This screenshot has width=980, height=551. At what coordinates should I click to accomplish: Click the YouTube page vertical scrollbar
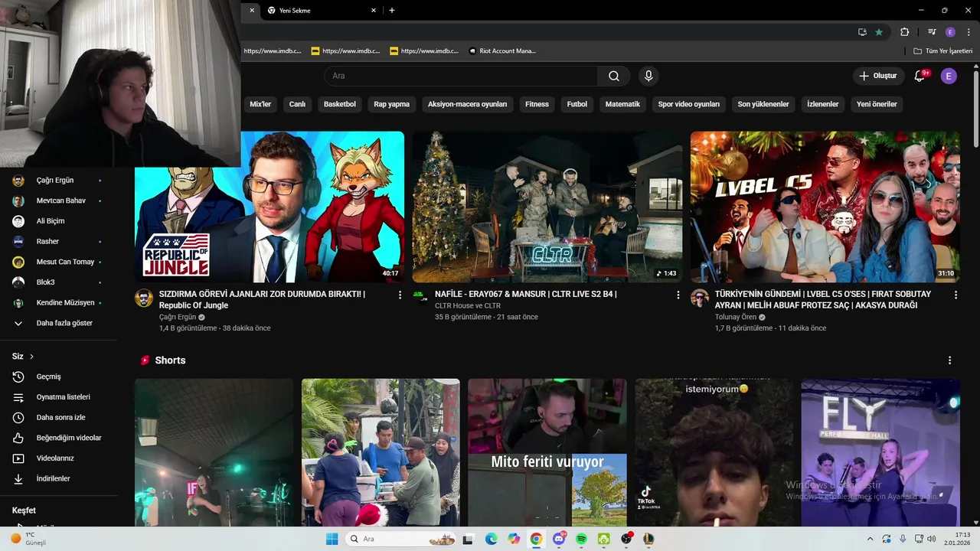[976, 107]
